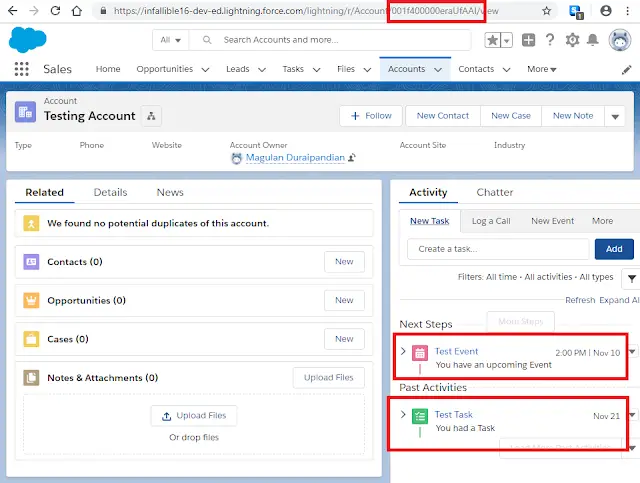The image size is (640, 483).
Task: Click into the Create a task field
Action: point(498,249)
